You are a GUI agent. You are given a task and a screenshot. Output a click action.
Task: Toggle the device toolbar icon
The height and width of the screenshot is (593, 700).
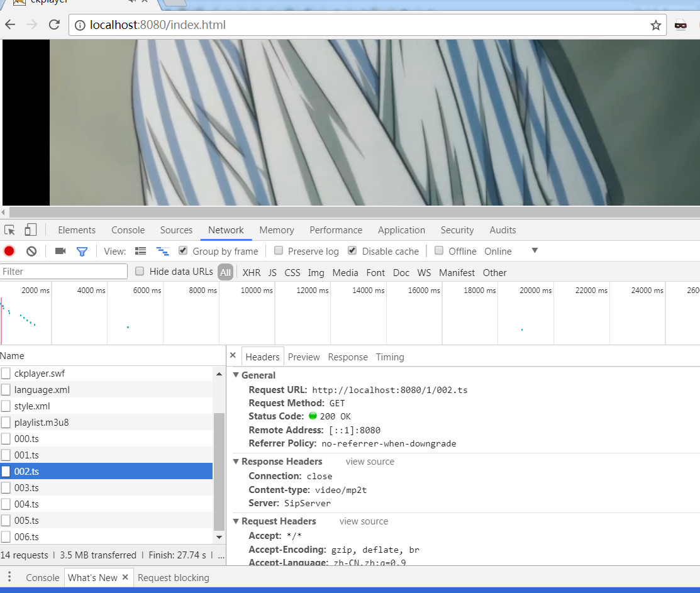30,230
